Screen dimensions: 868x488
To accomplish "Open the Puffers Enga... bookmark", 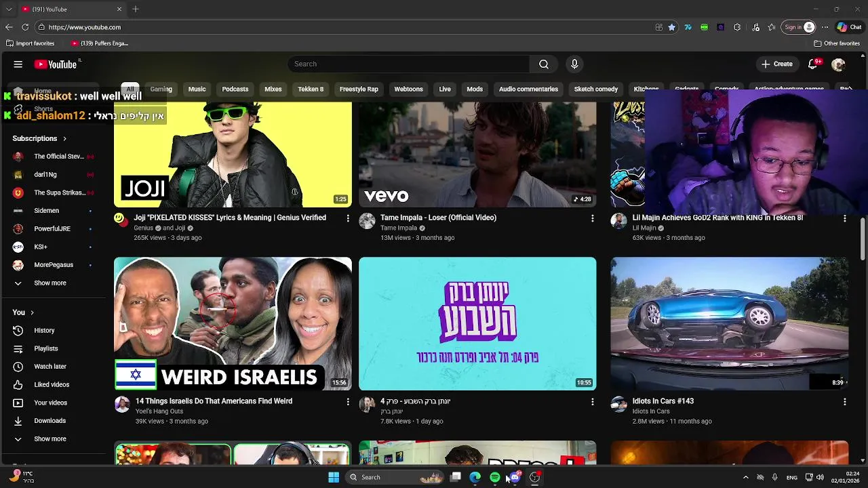I will (x=99, y=43).
